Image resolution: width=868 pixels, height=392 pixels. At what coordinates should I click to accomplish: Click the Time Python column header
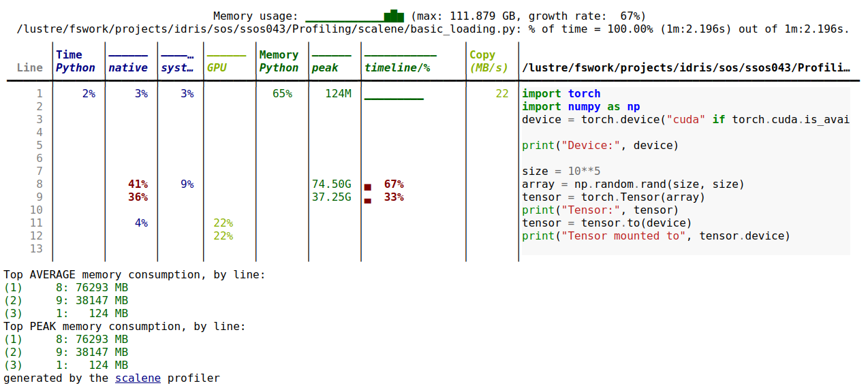[76, 61]
